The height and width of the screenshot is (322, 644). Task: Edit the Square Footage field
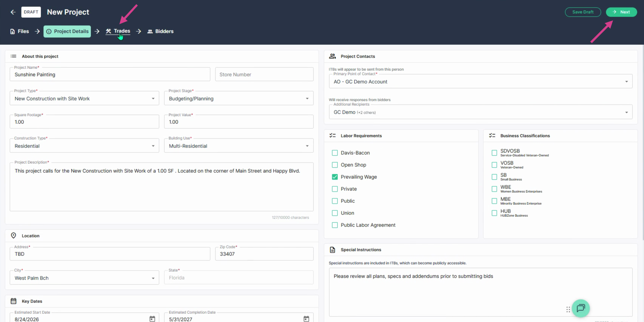[x=85, y=122]
